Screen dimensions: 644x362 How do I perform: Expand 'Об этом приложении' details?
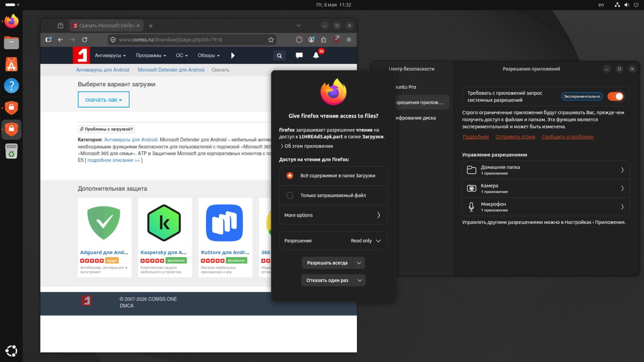307,146
